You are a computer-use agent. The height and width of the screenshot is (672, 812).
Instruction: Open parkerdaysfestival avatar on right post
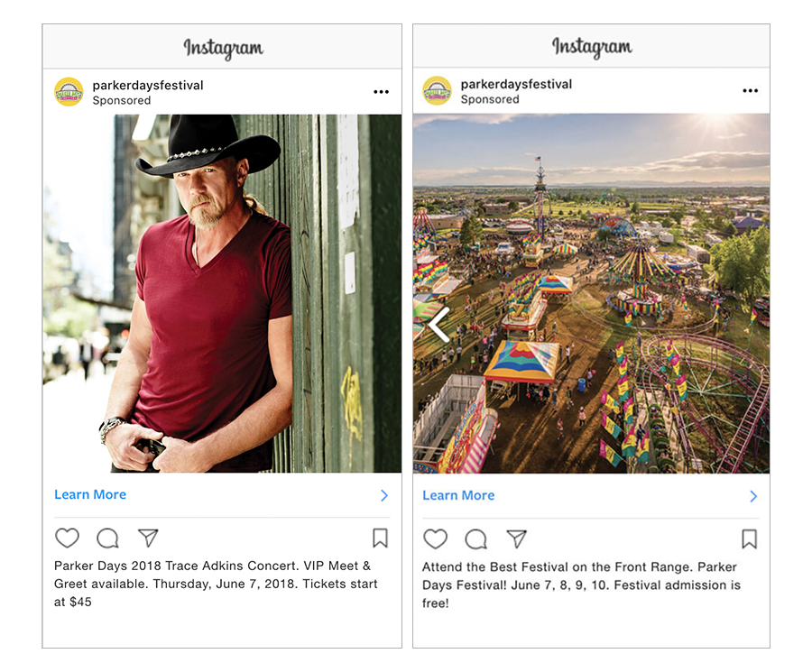pos(438,90)
